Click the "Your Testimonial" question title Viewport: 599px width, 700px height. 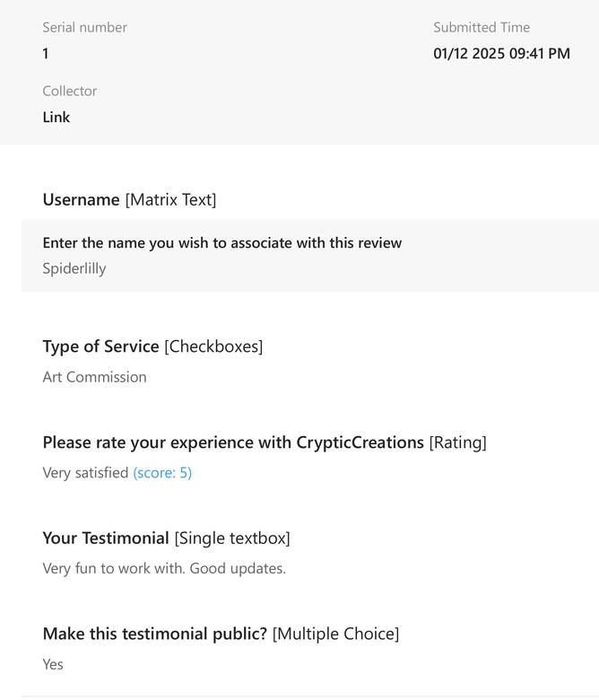point(106,538)
